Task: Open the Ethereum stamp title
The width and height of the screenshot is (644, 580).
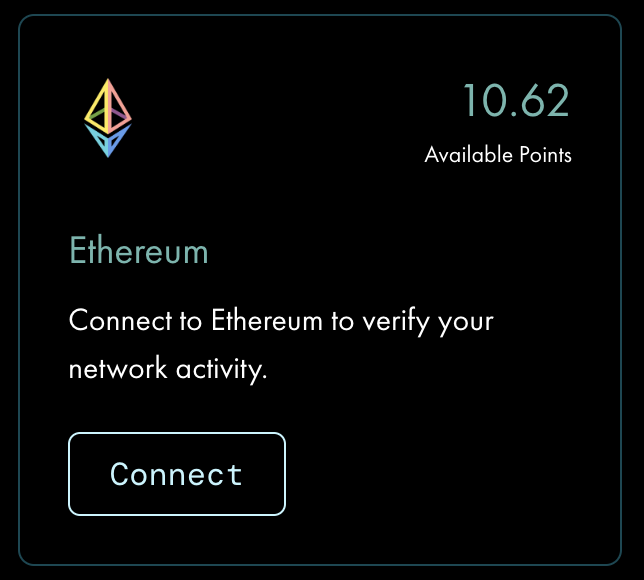Action: (139, 250)
